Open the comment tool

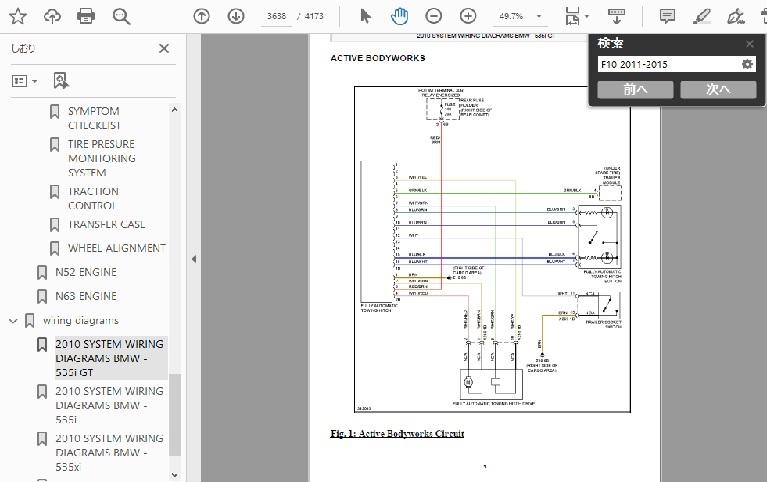[x=667, y=16]
